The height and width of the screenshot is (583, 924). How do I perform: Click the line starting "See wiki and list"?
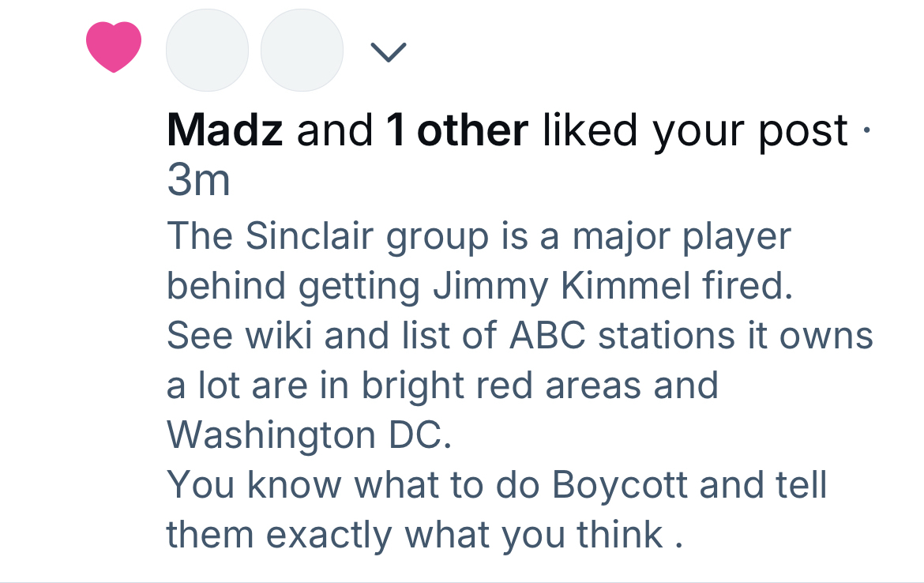[520, 336]
